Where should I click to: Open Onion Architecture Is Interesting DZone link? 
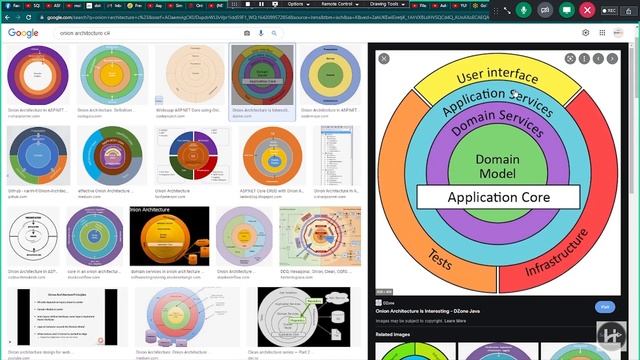427,311
